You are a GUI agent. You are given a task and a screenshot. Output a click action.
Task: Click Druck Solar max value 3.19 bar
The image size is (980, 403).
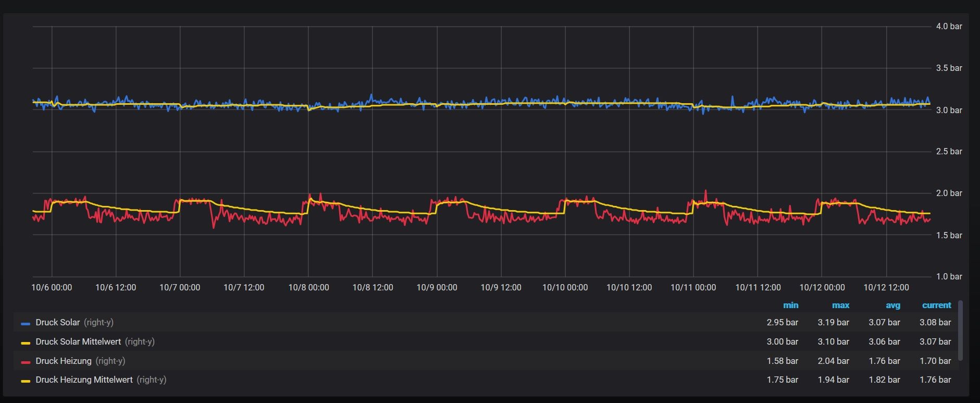[x=833, y=322]
